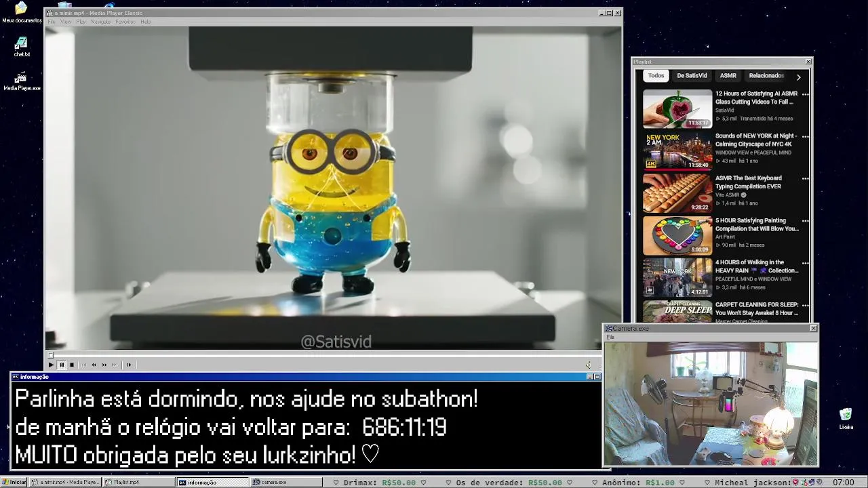Open the Meus documentos desktop icon
868x488 pixels.
tap(22, 12)
